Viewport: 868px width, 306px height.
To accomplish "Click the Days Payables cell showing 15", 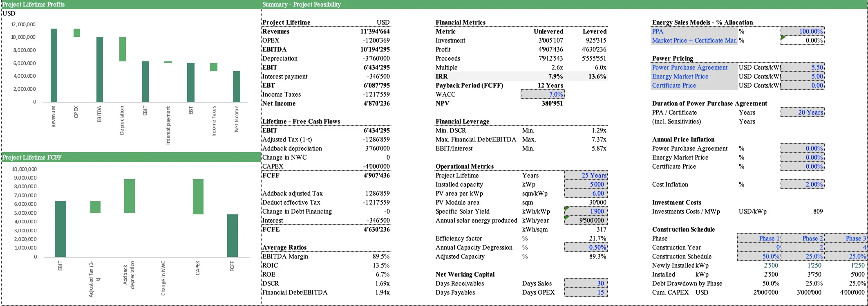I will click(x=586, y=292).
